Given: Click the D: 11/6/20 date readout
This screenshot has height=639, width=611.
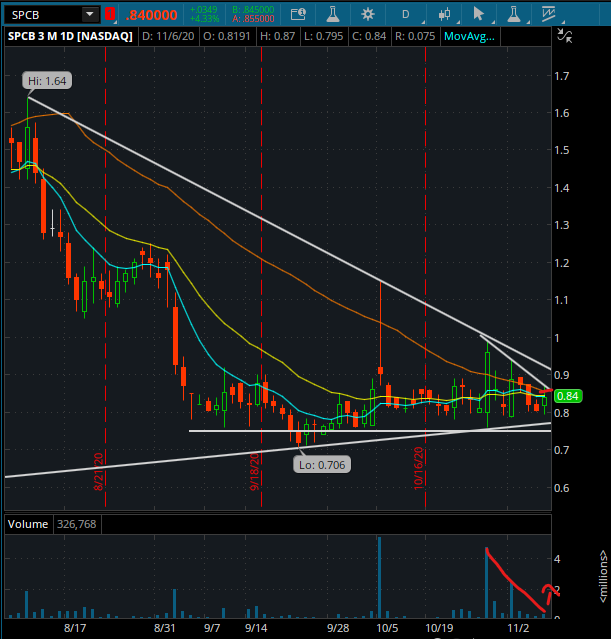Looking at the screenshot, I should pos(168,36).
